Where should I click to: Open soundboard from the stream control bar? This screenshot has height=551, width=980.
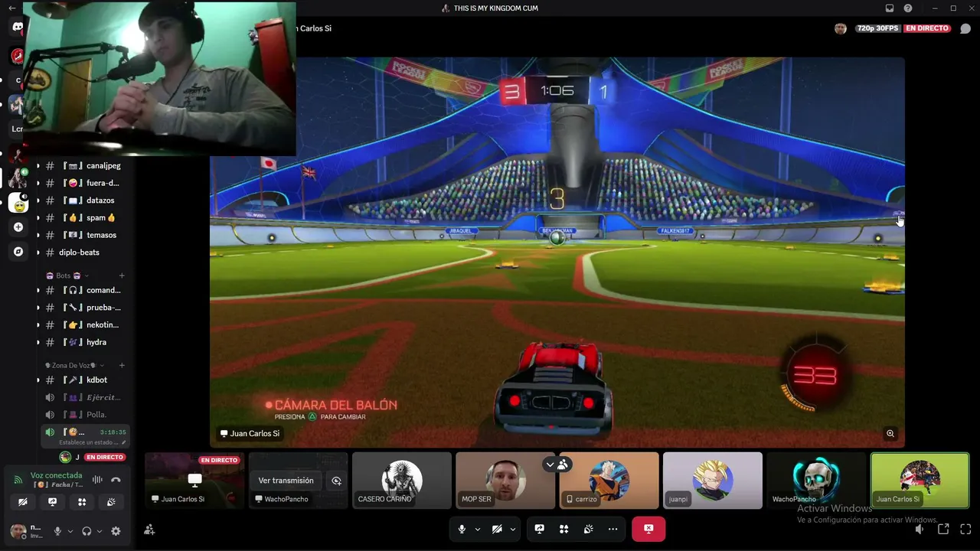pos(588,529)
